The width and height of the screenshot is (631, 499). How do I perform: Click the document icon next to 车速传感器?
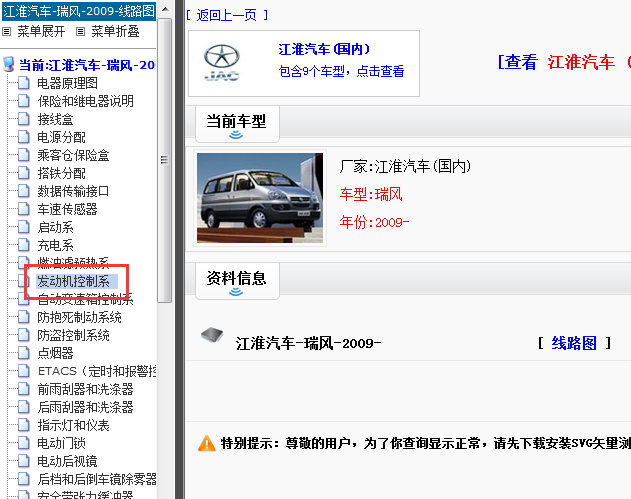coord(24,209)
